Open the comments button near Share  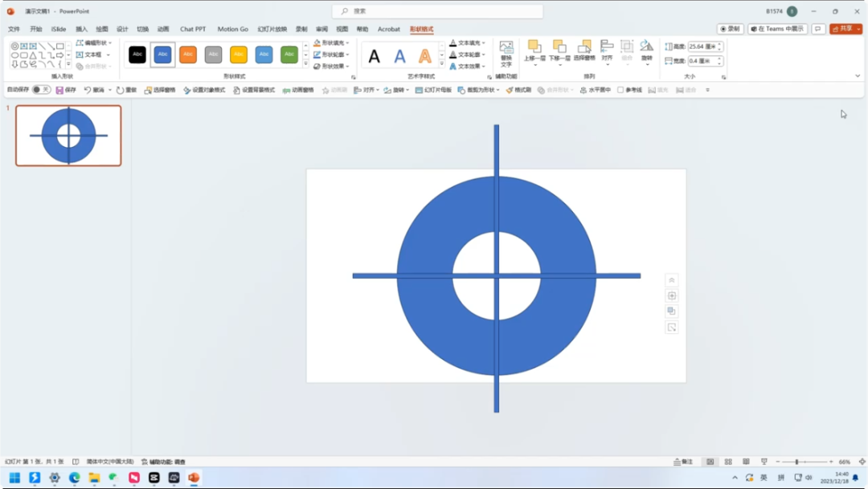(x=818, y=29)
